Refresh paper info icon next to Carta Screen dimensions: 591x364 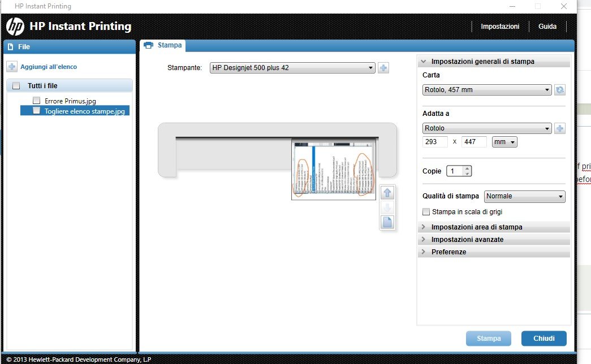pyautogui.click(x=560, y=90)
